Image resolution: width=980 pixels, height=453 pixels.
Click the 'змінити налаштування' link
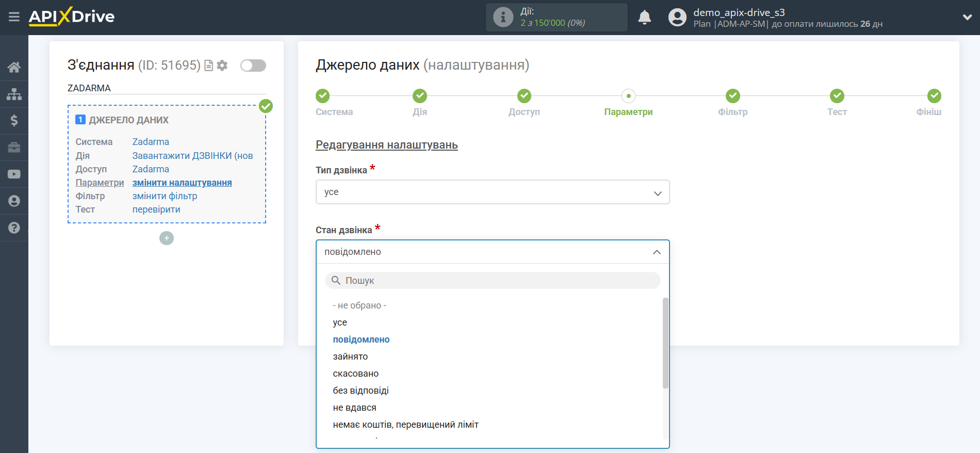tap(182, 183)
